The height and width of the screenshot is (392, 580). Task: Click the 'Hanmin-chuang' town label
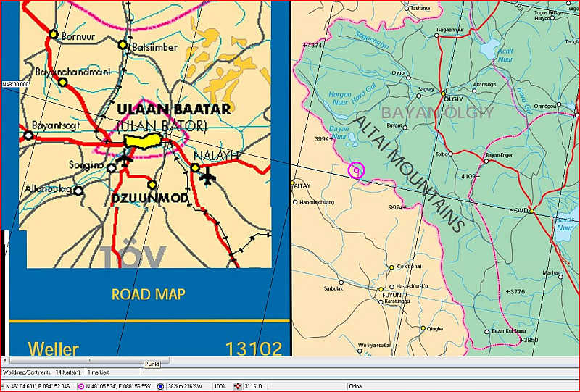point(317,202)
